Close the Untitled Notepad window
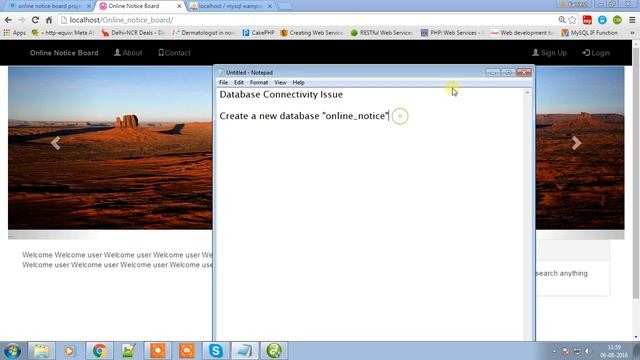 click(x=524, y=73)
